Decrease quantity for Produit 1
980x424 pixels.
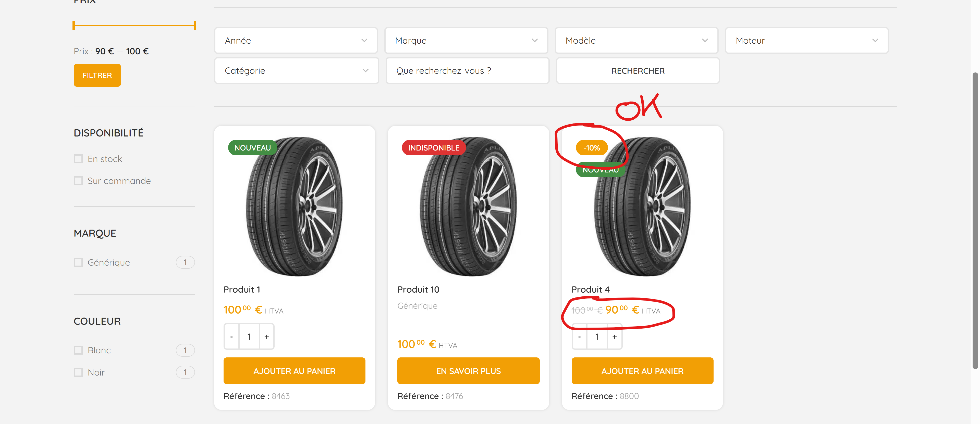click(231, 336)
